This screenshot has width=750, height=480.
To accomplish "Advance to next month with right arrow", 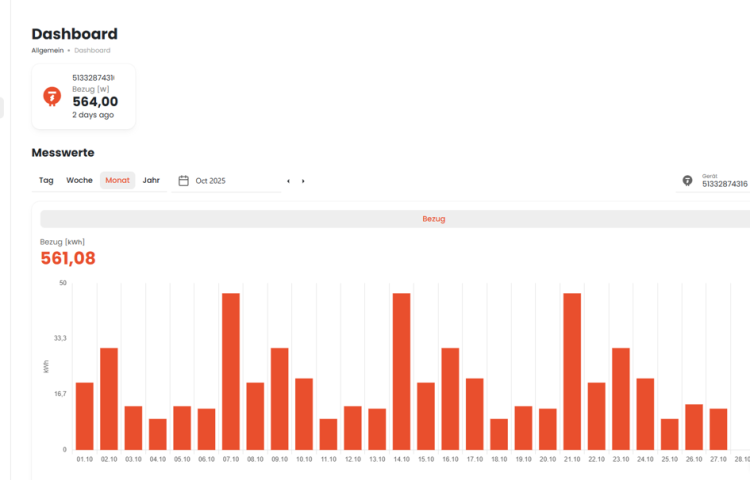I will click(303, 181).
